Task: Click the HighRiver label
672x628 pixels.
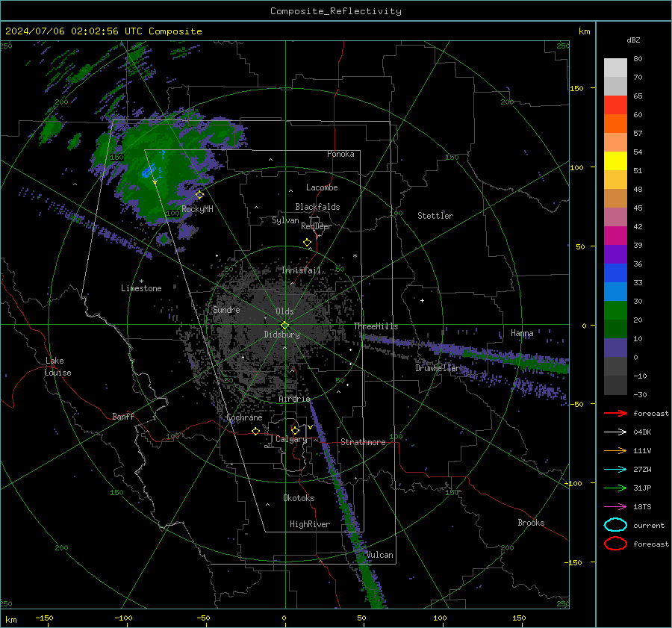Action: click(x=310, y=524)
